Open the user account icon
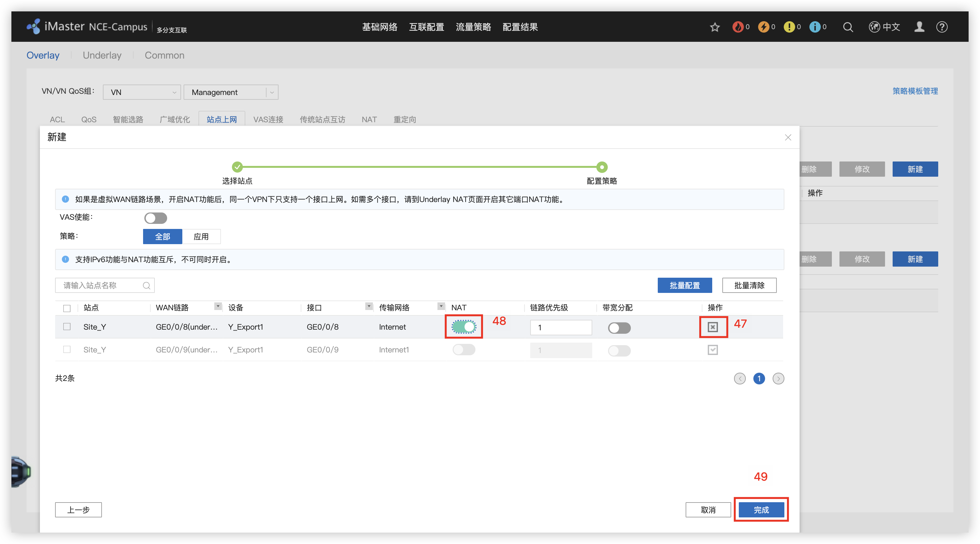The width and height of the screenshot is (980, 544). [919, 27]
